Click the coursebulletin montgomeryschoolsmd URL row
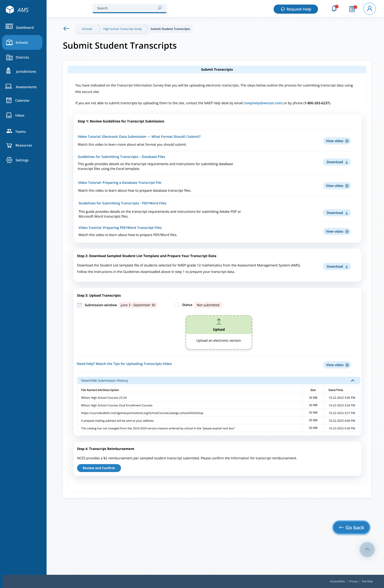Image resolution: width=384 pixels, height=588 pixels. click(x=219, y=413)
